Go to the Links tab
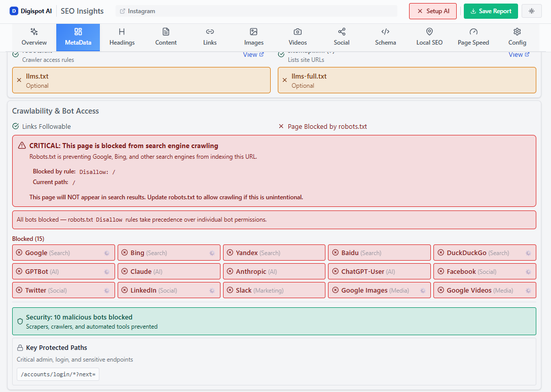 click(x=210, y=37)
